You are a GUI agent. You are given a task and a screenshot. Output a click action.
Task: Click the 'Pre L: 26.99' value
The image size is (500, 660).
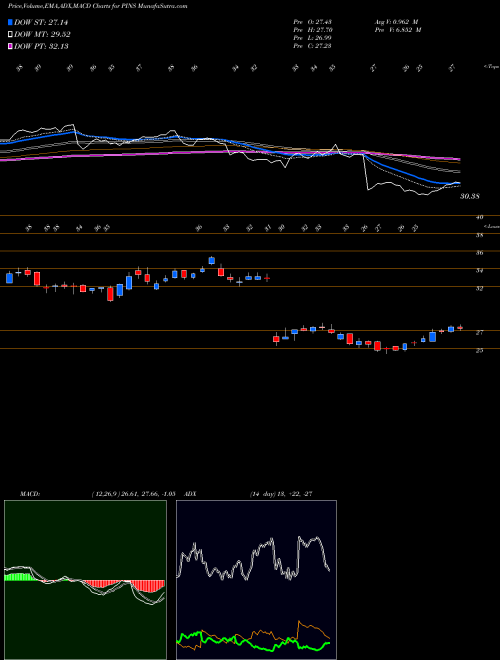point(312,38)
